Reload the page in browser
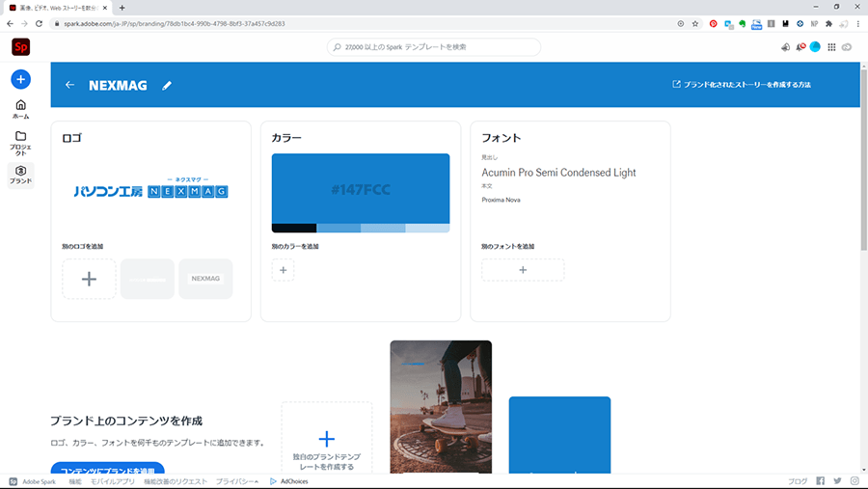Image resolution: width=868 pixels, height=489 pixels. click(39, 24)
